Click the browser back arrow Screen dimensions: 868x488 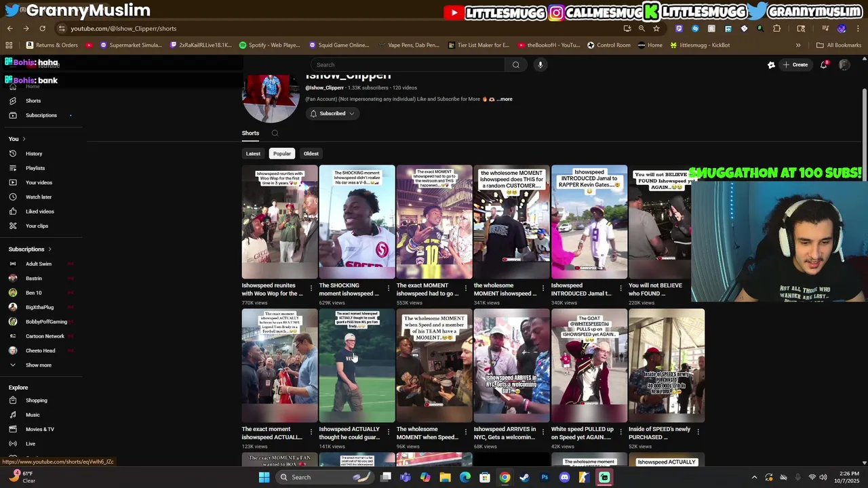coord(9,28)
